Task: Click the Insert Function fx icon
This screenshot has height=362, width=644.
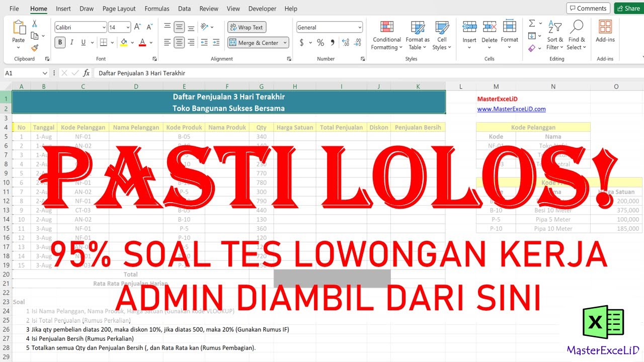Action: 87,73
